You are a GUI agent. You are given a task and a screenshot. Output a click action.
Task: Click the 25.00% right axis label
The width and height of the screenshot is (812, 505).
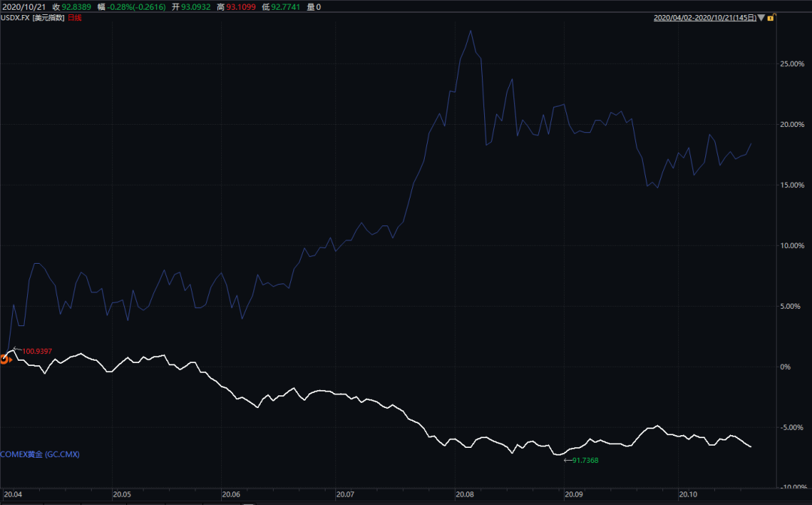tap(794, 64)
